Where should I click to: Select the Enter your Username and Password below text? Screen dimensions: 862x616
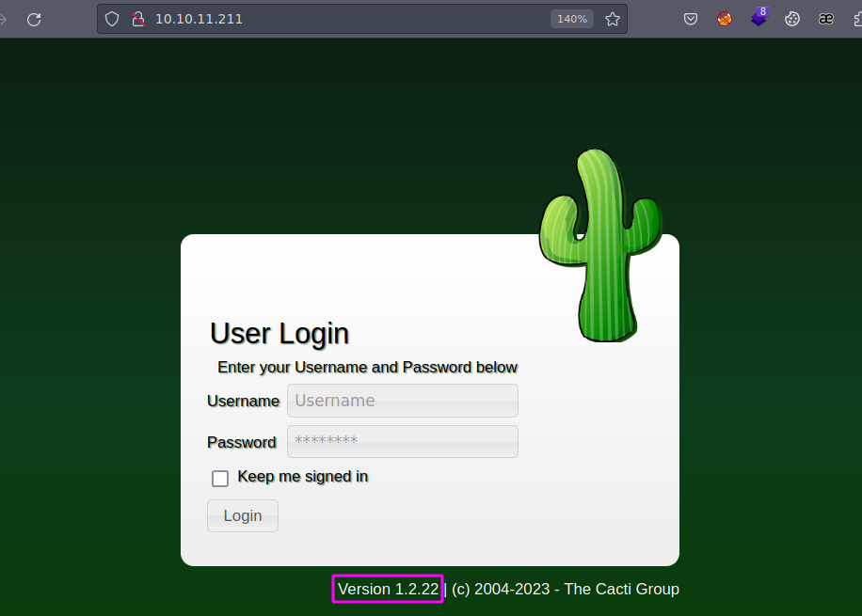(x=367, y=367)
